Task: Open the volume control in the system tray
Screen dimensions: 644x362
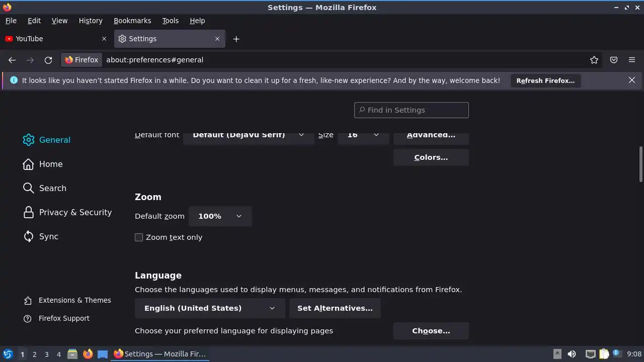Action: pos(572,354)
